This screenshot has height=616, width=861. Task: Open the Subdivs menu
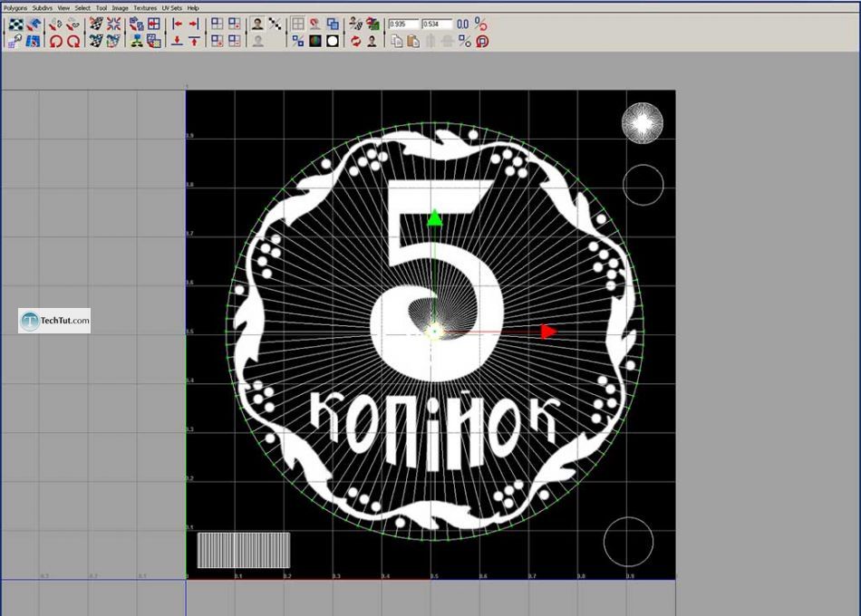tap(43, 8)
